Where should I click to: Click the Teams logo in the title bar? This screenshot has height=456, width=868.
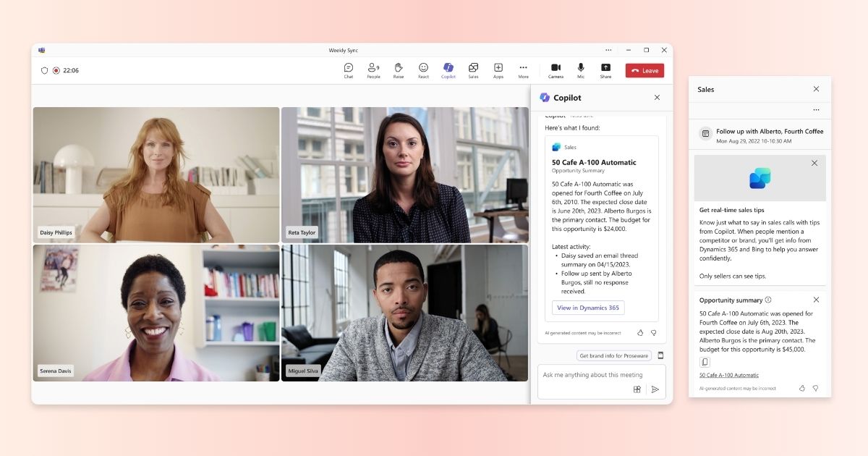42,50
